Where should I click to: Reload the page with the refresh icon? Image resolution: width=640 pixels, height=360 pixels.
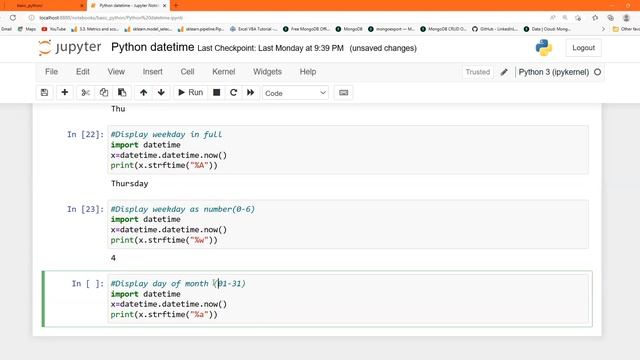click(13, 18)
